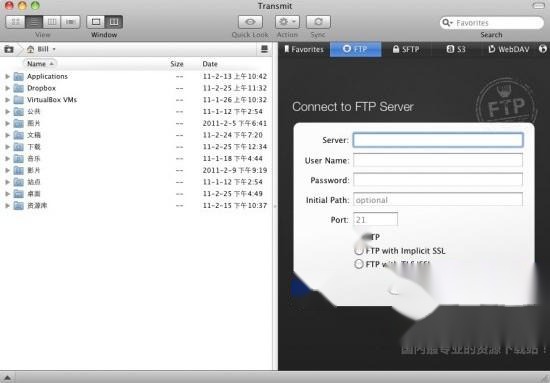Open the Action gear menu
The height and width of the screenshot is (383, 550).
coord(287,22)
